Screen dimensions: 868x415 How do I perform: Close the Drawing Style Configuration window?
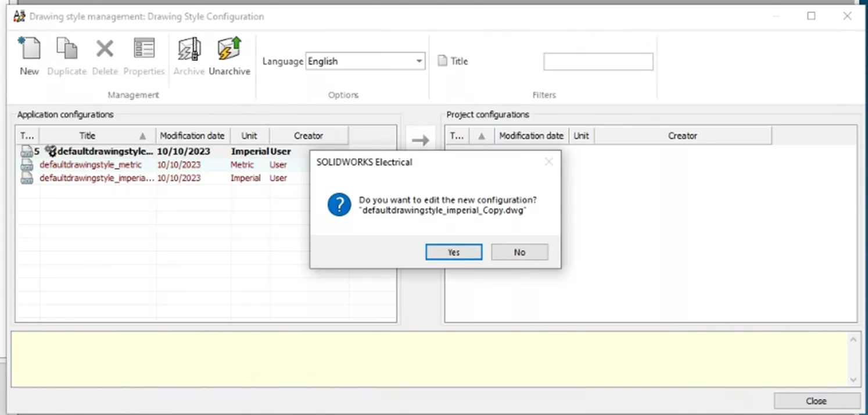pos(816,400)
